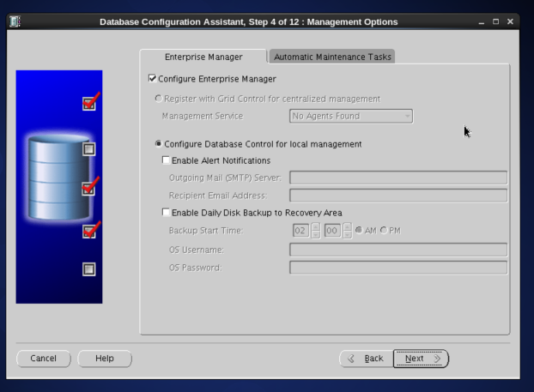Enable Alert Notifications checkbox
This screenshot has height=392, width=534.
click(166, 160)
